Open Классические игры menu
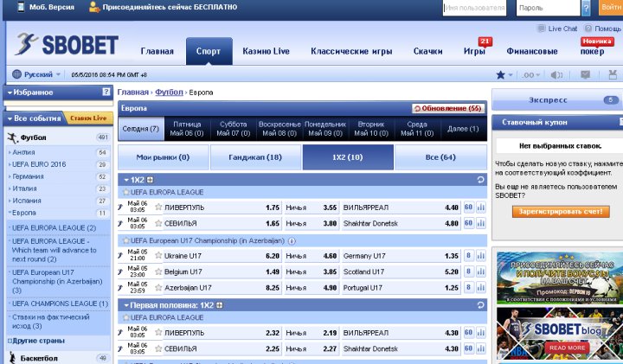This screenshot has width=623, height=364. 351,51
